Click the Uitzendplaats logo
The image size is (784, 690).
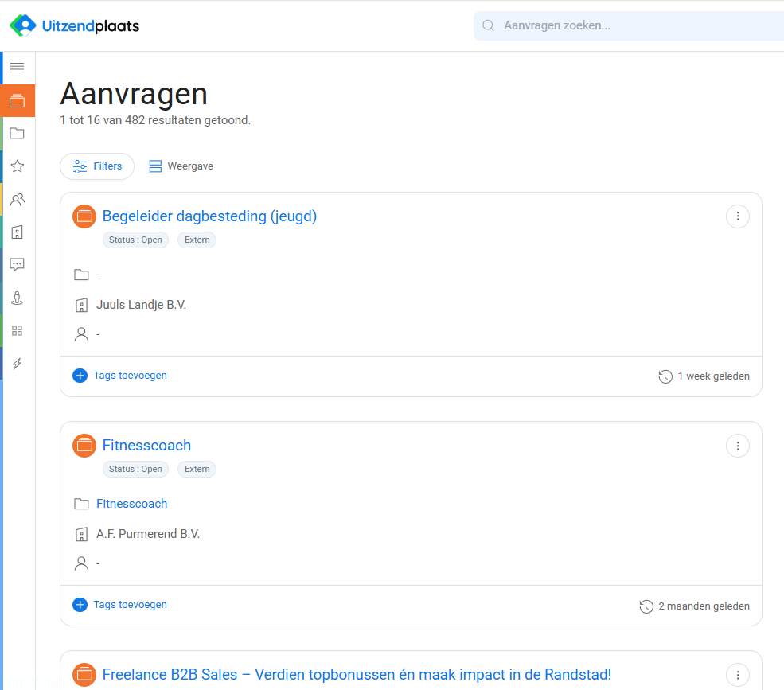click(74, 26)
